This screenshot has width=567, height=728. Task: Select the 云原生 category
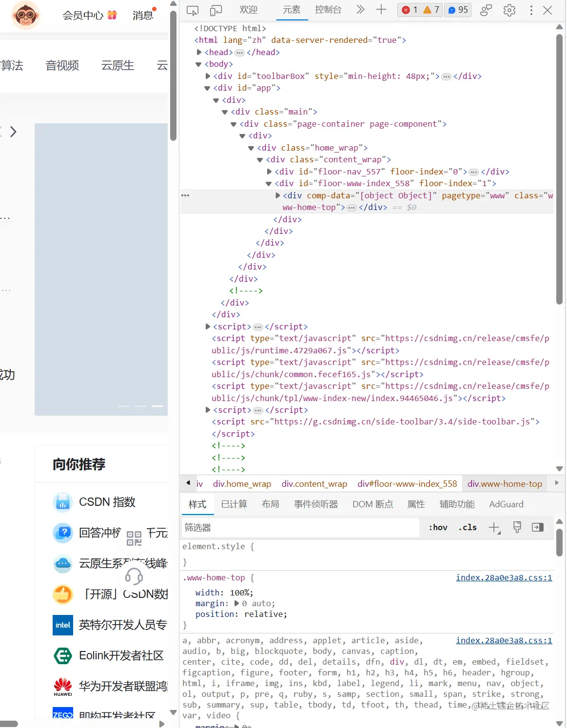(x=117, y=65)
